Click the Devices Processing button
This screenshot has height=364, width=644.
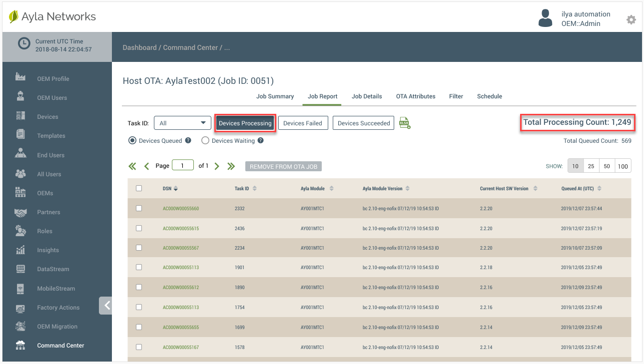pyautogui.click(x=245, y=123)
